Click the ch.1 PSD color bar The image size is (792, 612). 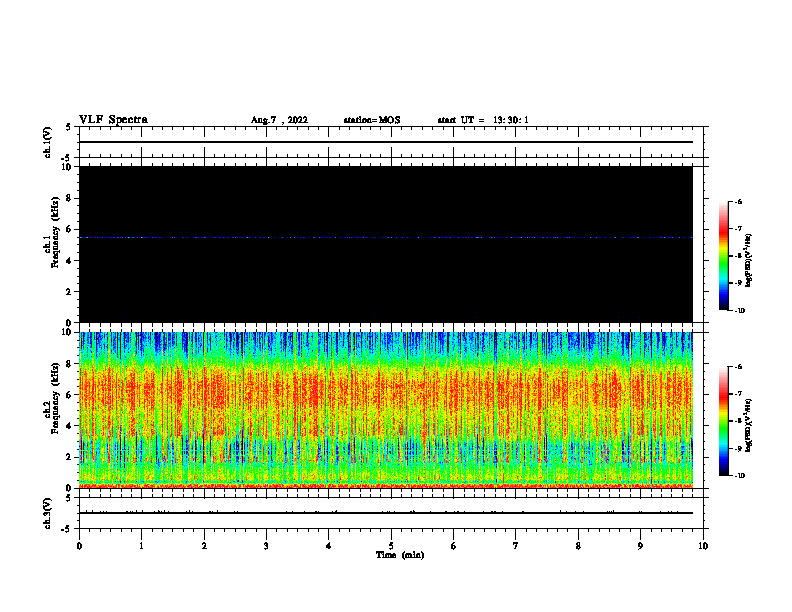(723, 256)
